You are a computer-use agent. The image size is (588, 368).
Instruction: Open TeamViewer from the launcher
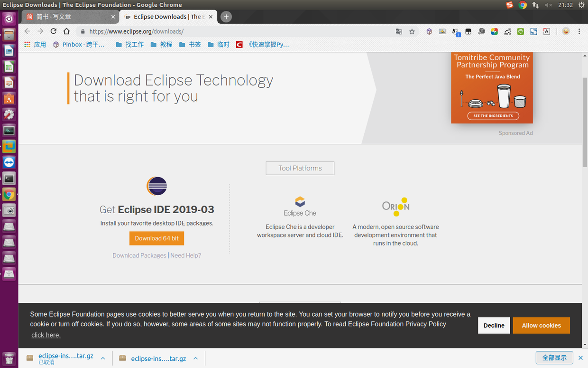click(9, 162)
